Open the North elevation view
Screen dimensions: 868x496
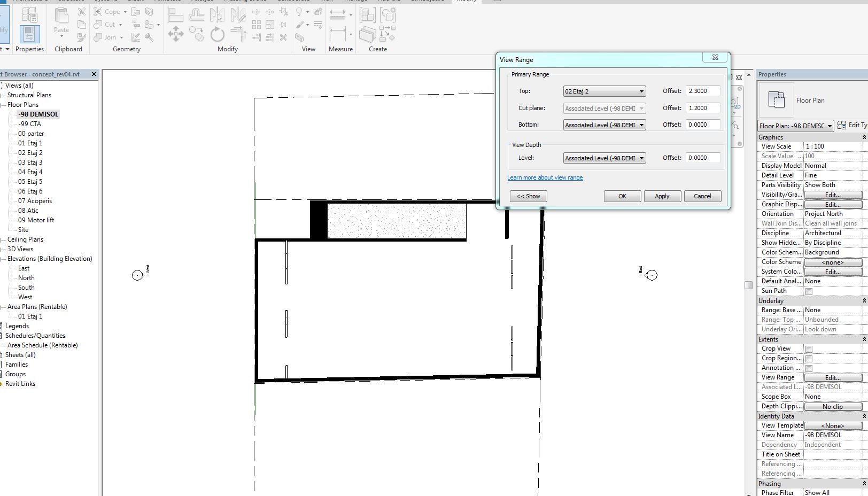click(x=26, y=278)
